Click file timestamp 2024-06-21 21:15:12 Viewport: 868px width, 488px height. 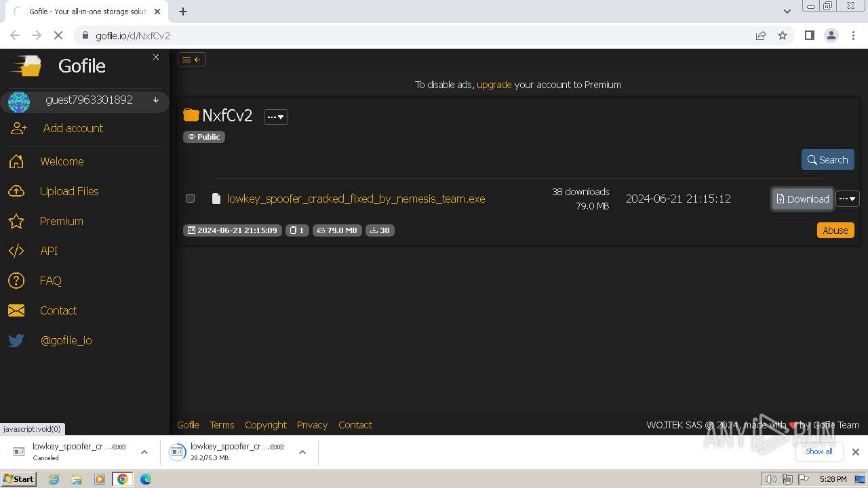[678, 199]
